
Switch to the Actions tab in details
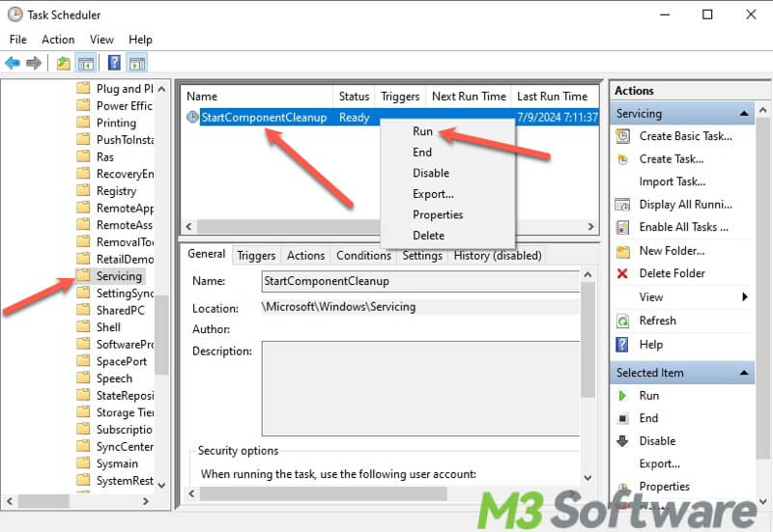tap(305, 256)
